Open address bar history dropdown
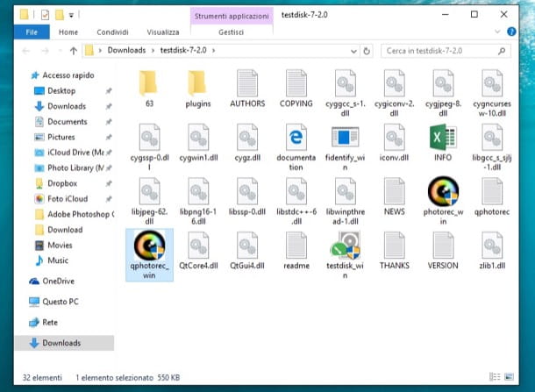535x392 pixels. pyautogui.click(x=353, y=51)
